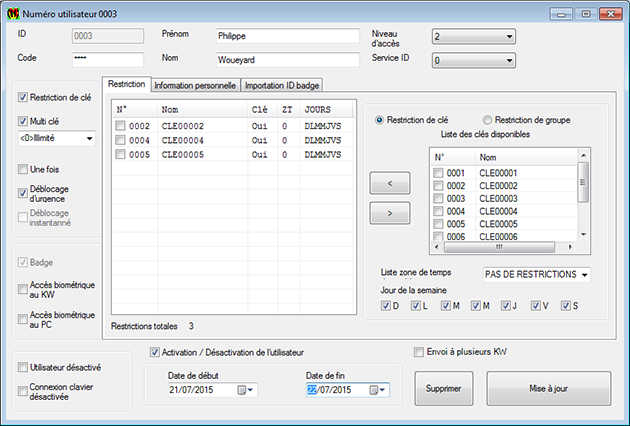Viewport: 630px width, 426px height.
Task: Click right arrow of keys horizontal scrollbar
Action: [x=570, y=247]
